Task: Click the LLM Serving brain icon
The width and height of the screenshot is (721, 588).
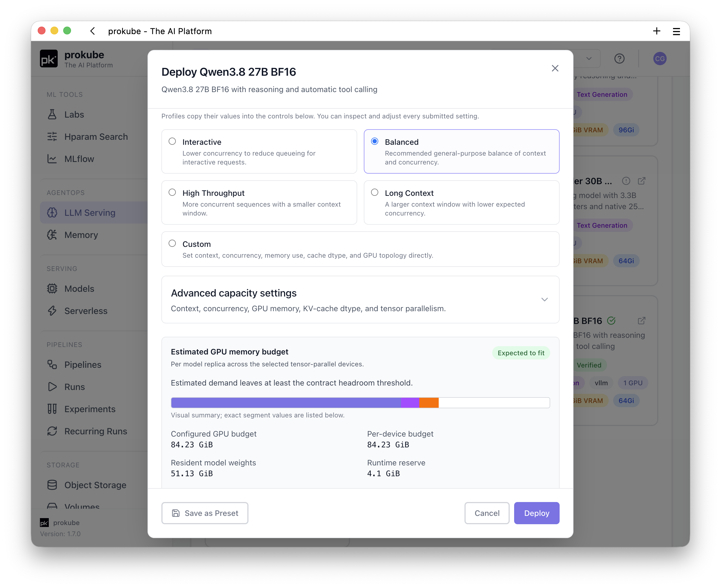Action: point(52,213)
